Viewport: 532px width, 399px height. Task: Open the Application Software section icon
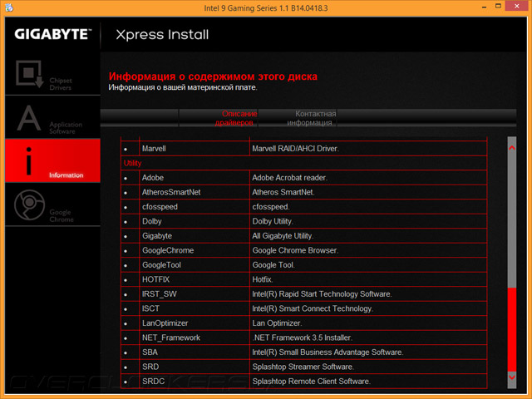click(x=29, y=118)
